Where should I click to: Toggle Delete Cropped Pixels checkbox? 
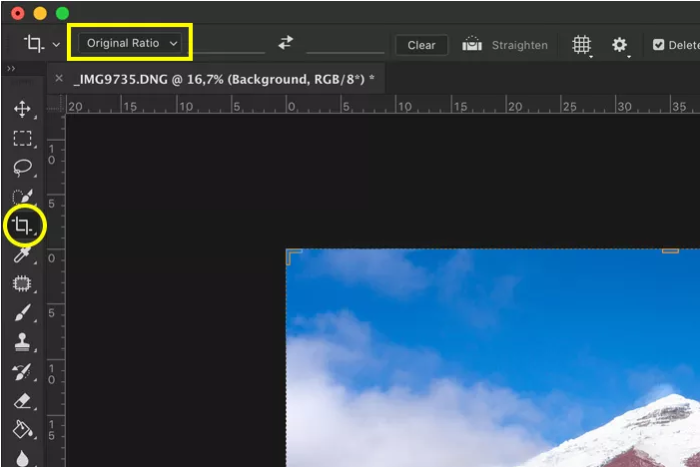[658, 45]
